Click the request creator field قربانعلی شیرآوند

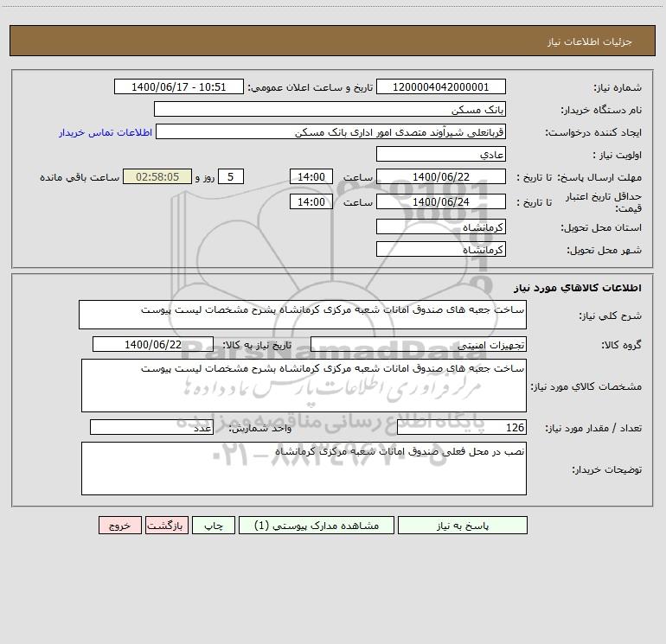tap(331, 131)
